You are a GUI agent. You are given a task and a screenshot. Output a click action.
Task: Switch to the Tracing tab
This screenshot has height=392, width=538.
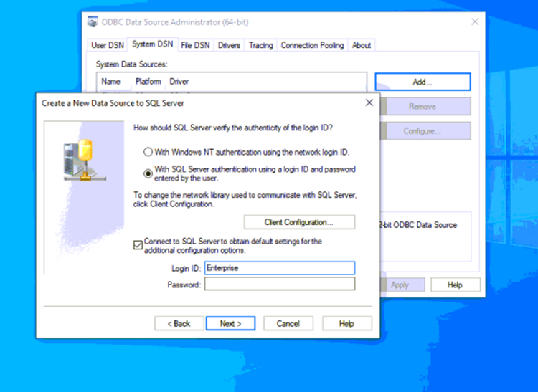tap(260, 45)
